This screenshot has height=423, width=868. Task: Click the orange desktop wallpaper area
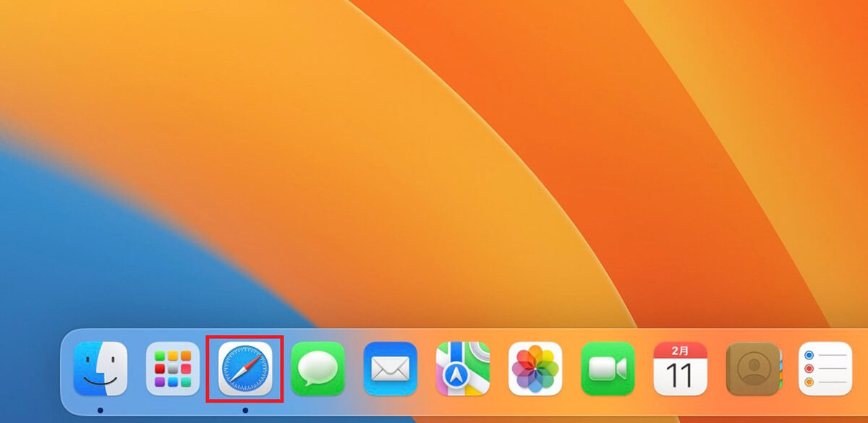506,145
